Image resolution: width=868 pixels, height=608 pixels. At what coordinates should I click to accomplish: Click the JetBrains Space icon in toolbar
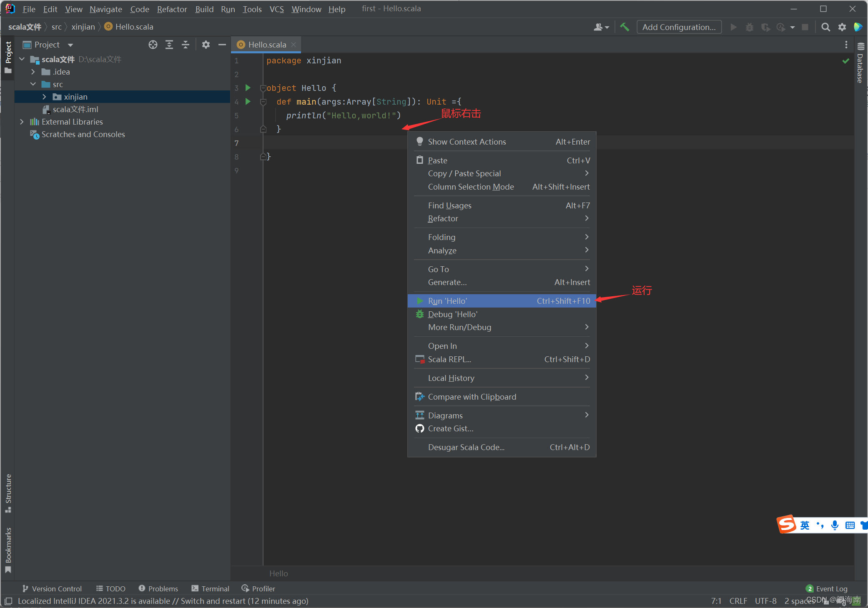(x=858, y=27)
